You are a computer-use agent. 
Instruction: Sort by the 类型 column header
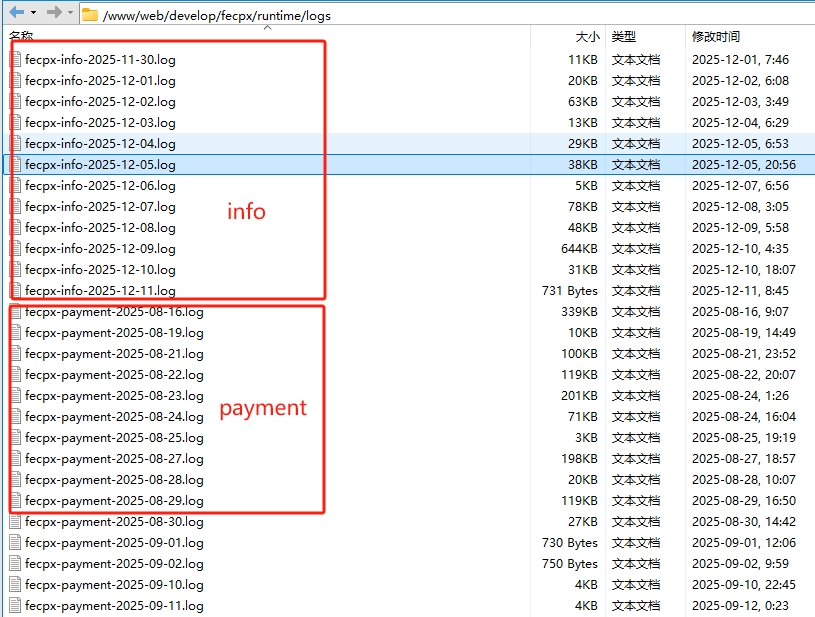tap(624, 37)
